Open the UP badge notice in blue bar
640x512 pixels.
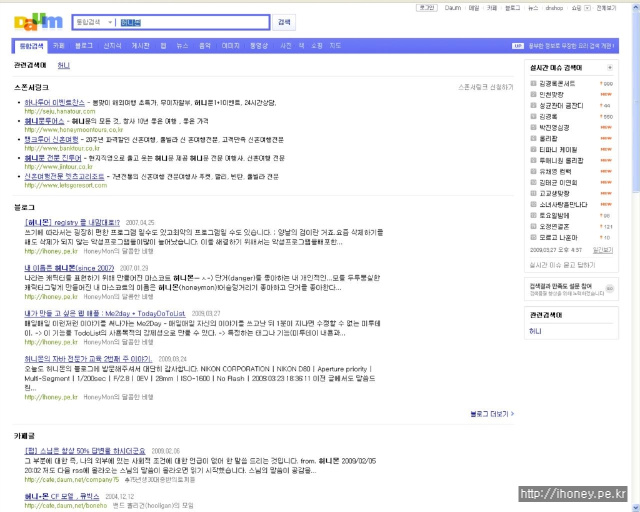518,46
